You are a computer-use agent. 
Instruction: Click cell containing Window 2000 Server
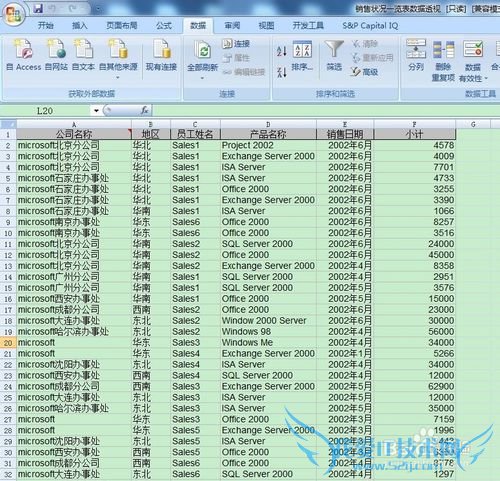(x=268, y=321)
